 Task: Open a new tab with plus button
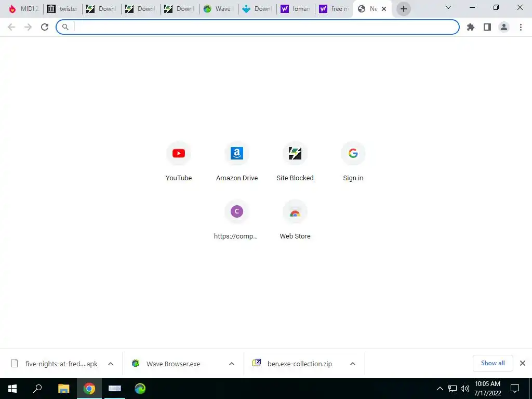point(403,9)
